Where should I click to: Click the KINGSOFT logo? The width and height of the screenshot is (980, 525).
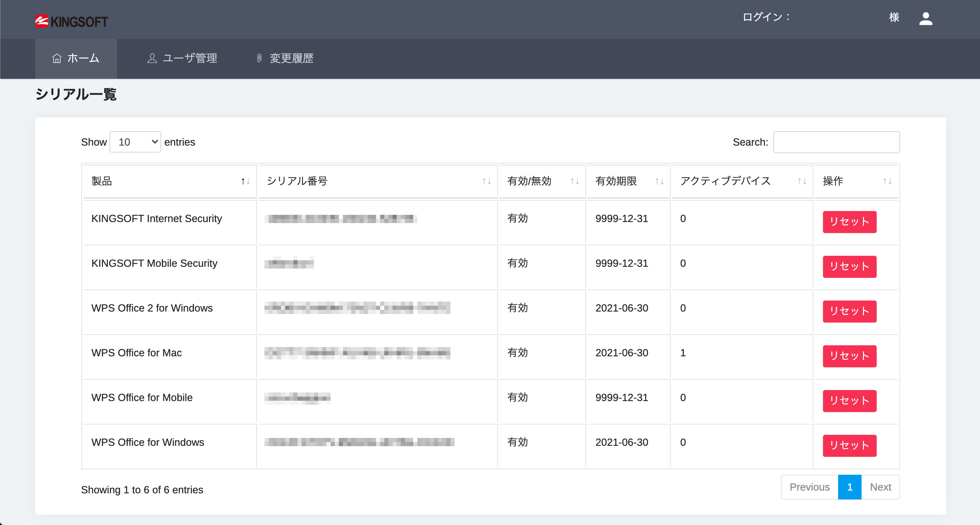click(72, 21)
